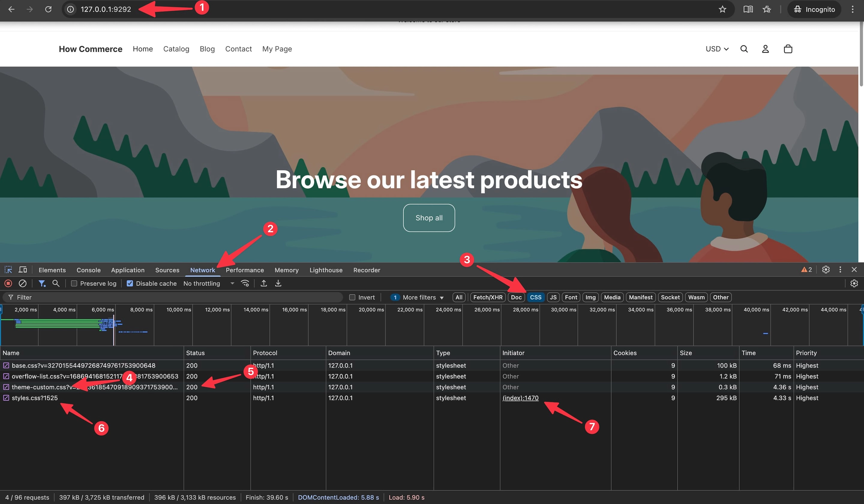Reload the page with refresh icon

click(48, 9)
